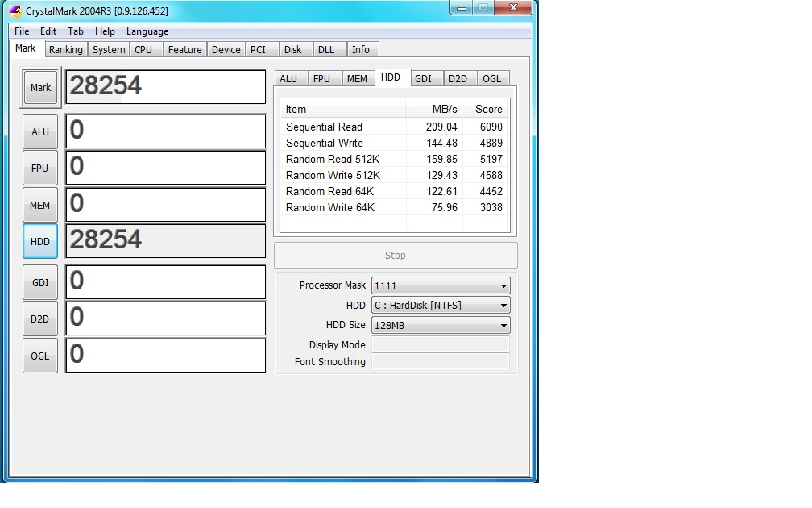The width and height of the screenshot is (812, 508).
Task: Open the Edit menu
Action: coord(48,31)
